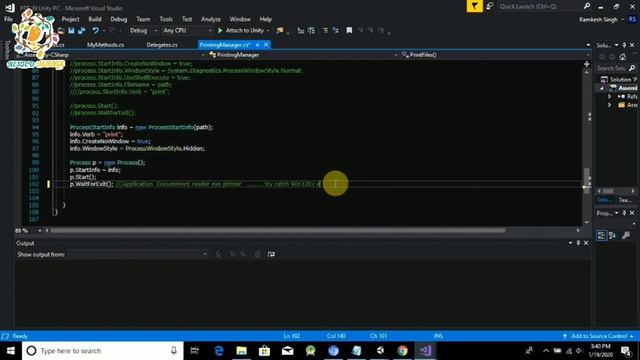Click the Solution Explorer horizontal scrollbar
The width and height of the screenshot is (640, 360).
click(x=608, y=191)
